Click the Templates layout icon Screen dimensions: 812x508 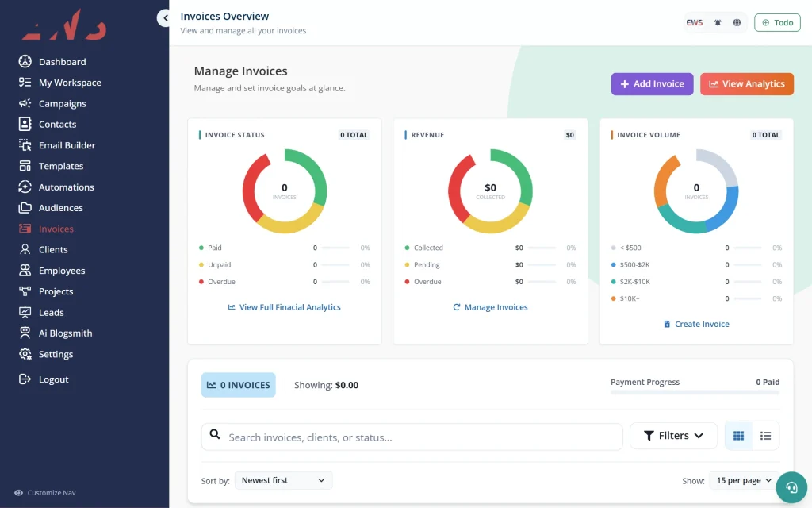coord(25,166)
